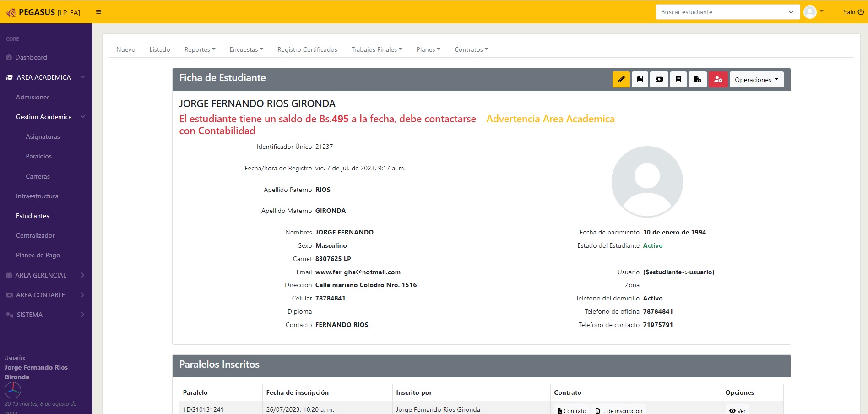Go to Registro Certificados
Viewport: 868px width, 414px height.
coord(307,49)
